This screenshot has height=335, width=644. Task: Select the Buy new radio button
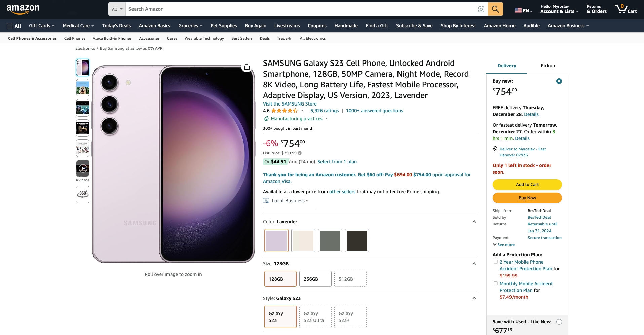coord(559,81)
